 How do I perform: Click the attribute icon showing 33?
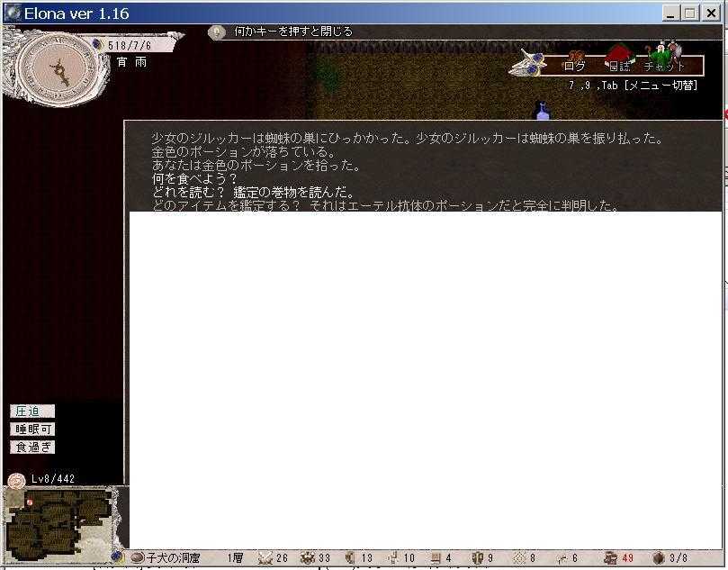coord(308,557)
